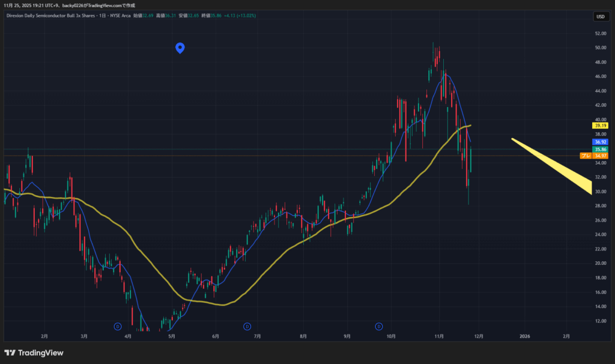Click the 5月 label on time axis
The image size is (615, 364).
point(171,338)
